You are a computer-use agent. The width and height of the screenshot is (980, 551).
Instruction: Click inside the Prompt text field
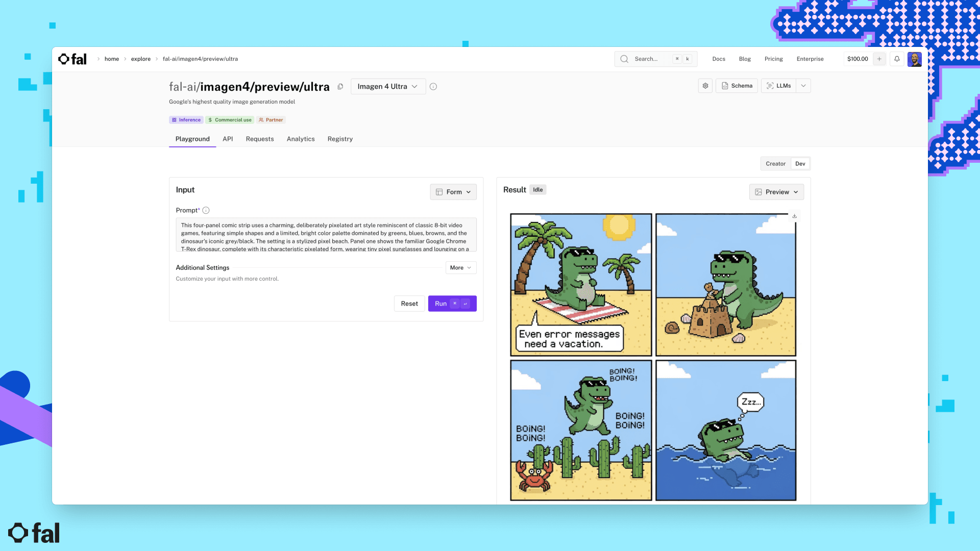click(326, 236)
